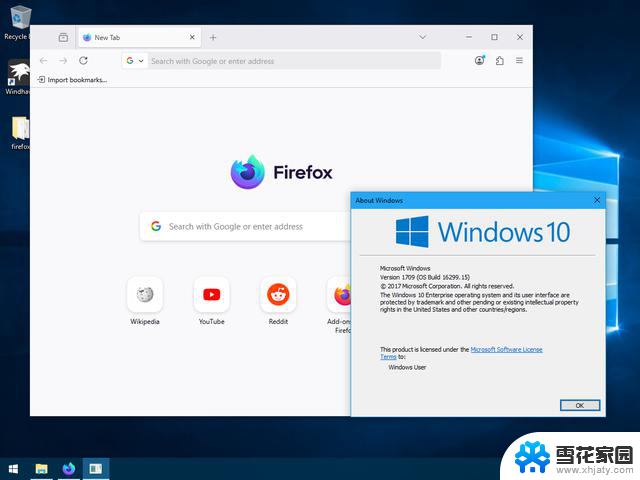Close the About Windows dialog
640x480 pixels.
pos(597,200)
